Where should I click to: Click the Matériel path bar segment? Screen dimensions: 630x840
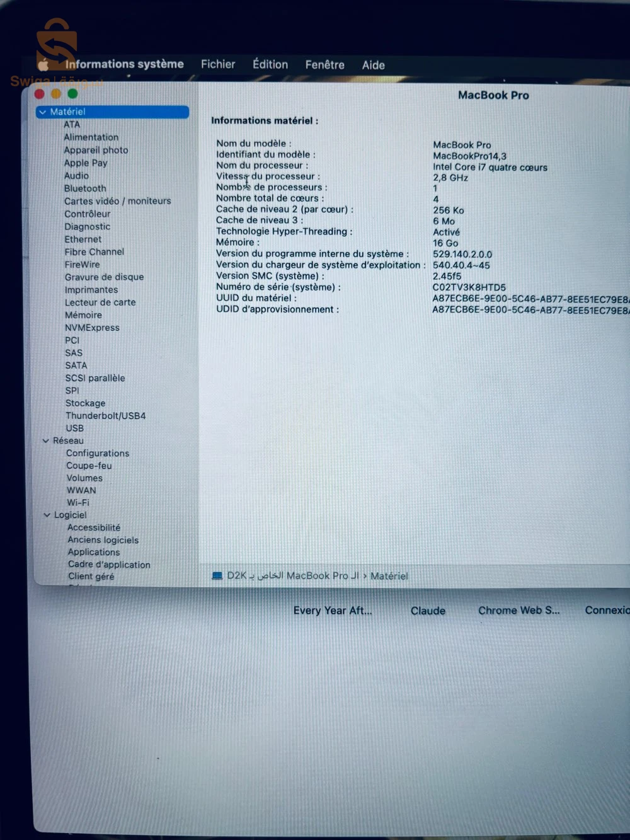coord(389,576)
